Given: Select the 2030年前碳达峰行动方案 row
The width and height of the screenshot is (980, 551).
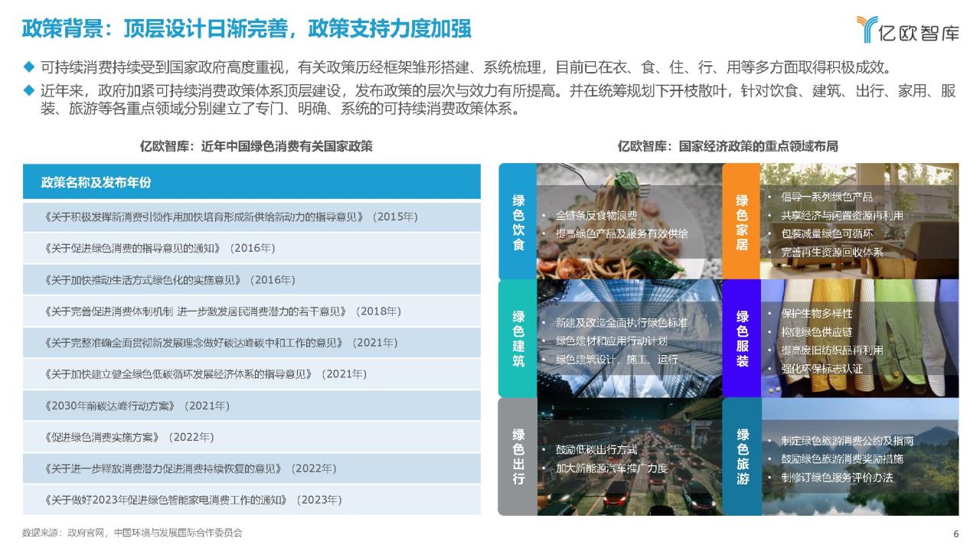Looking at the screenshot, I should 252,406.
